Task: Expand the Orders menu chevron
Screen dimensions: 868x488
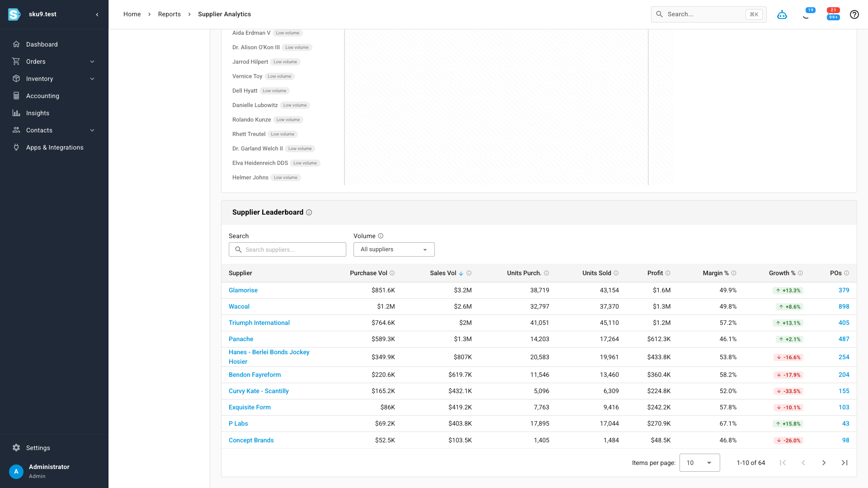Action: pos(92,61)
